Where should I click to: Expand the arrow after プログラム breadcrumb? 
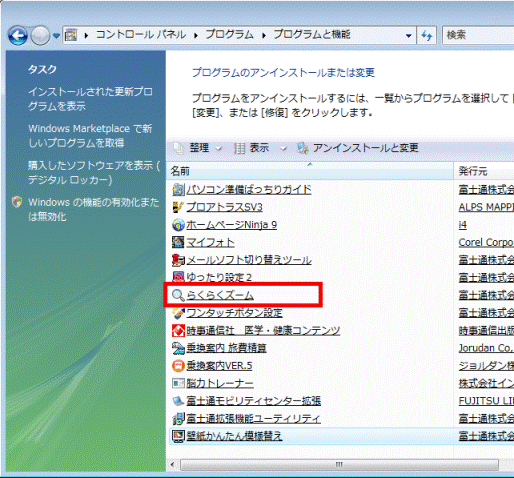tap(264, 35)
